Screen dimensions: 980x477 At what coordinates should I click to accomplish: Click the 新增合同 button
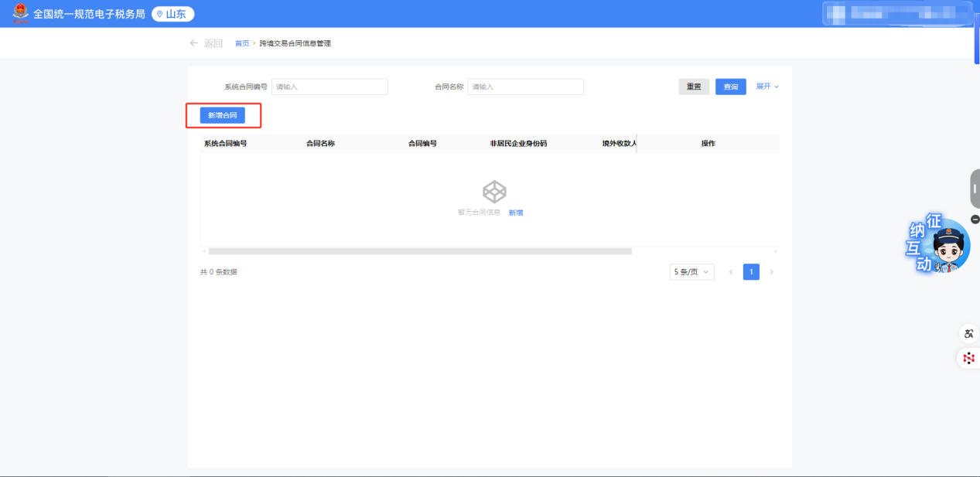click(x=223, y=115)
